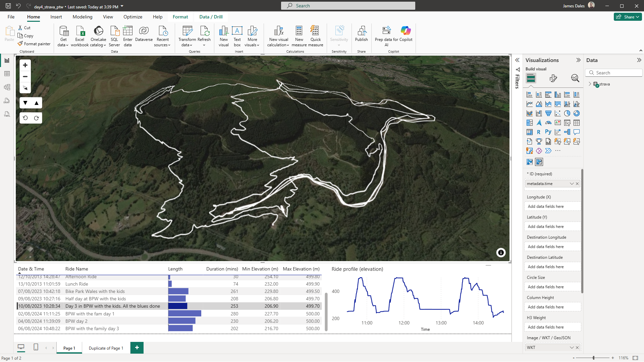Click the map zoom in plus button
Image resolution: width=644 pixels, height=362 pixels.
click(25, 65)
